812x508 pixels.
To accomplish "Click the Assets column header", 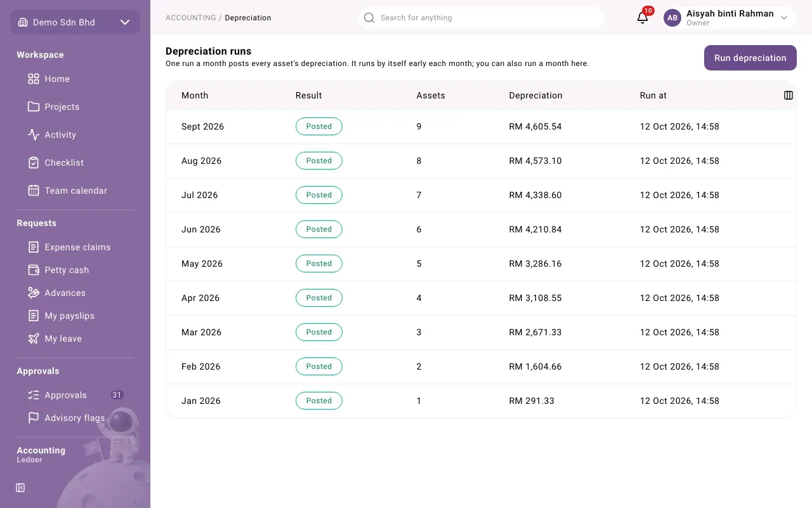I will [431, 95].
